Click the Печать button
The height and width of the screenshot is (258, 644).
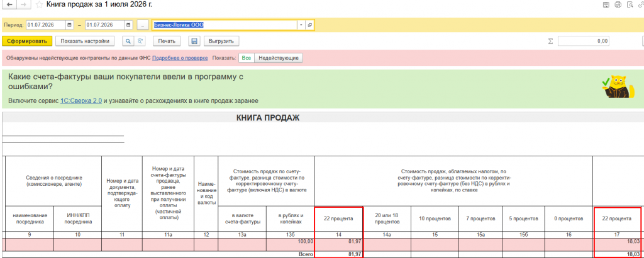[167, 41]
